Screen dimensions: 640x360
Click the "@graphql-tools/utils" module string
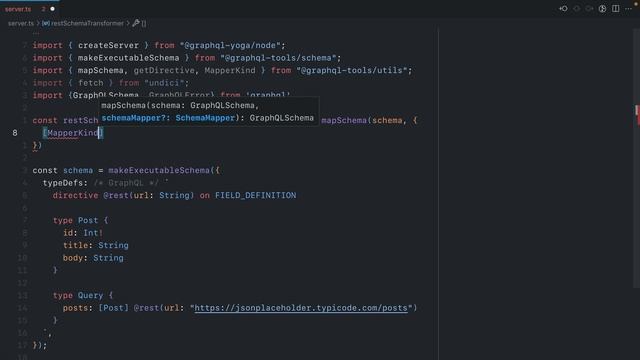click(351, 70)
